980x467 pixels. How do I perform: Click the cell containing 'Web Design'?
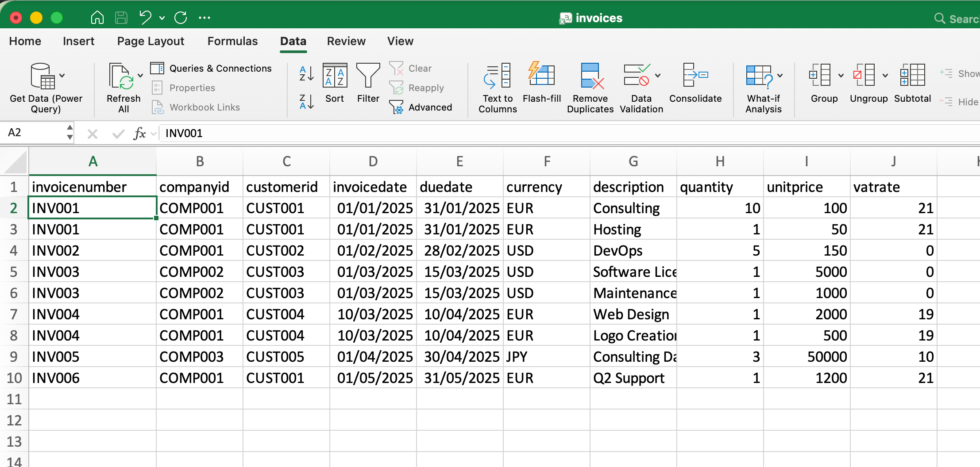[x=633, y=314]
